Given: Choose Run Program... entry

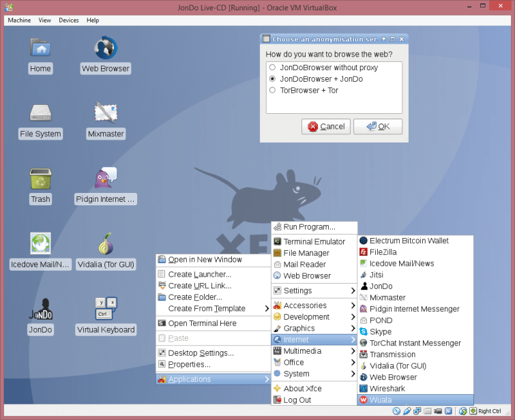Looking at the screenshot, I should tap(314, 227).
